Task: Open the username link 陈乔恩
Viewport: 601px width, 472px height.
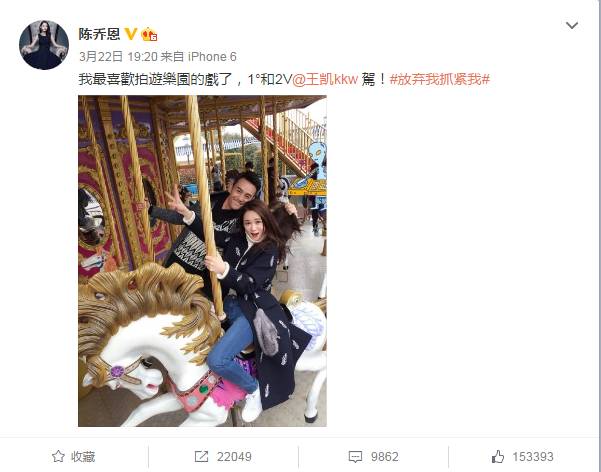Action: tap(99, 34)
